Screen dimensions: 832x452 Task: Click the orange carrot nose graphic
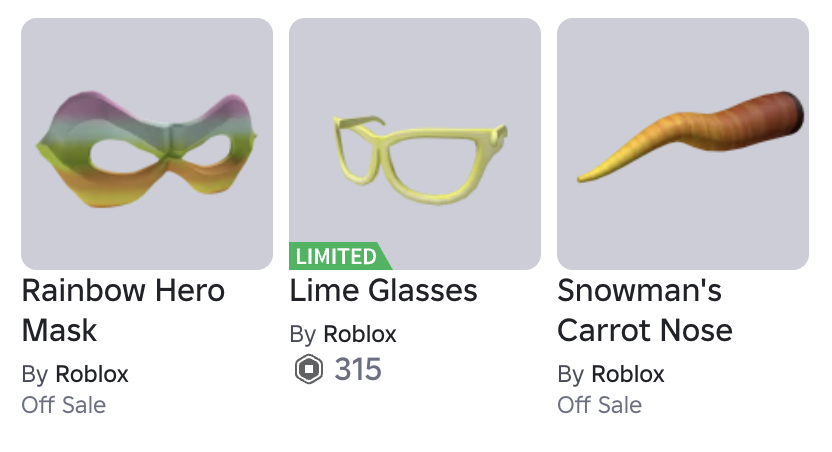coord(690,136)
